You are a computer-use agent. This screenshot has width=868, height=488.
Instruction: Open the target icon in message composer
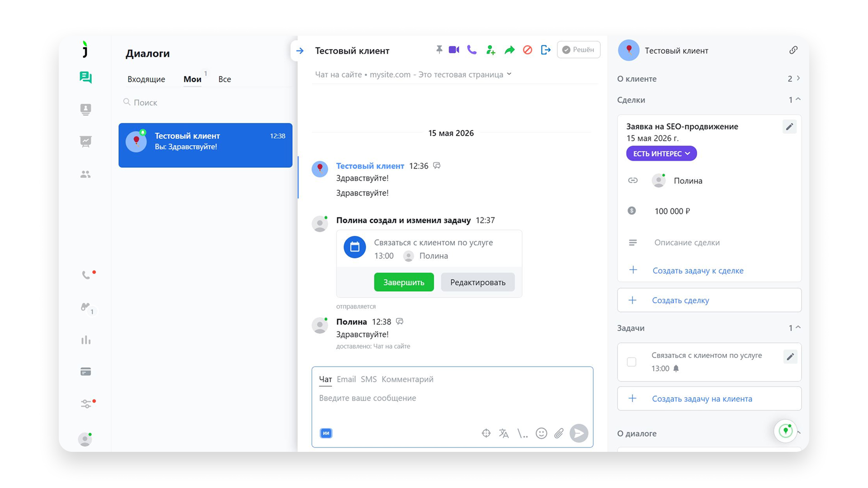tap(486, 433)
